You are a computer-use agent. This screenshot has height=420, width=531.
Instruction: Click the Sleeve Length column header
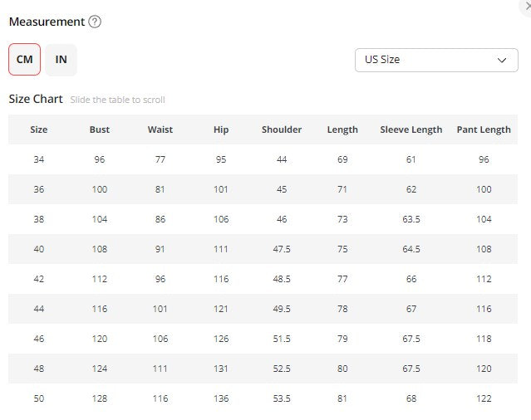tap(411, 129)
